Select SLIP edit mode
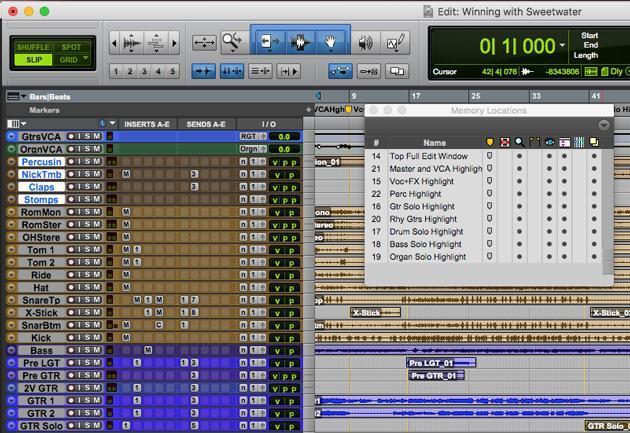This screenshot has height=433, width=630. [33, 60]
